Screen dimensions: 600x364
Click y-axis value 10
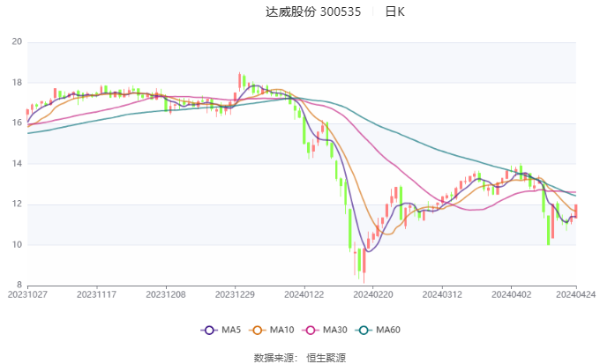[17, 244]
